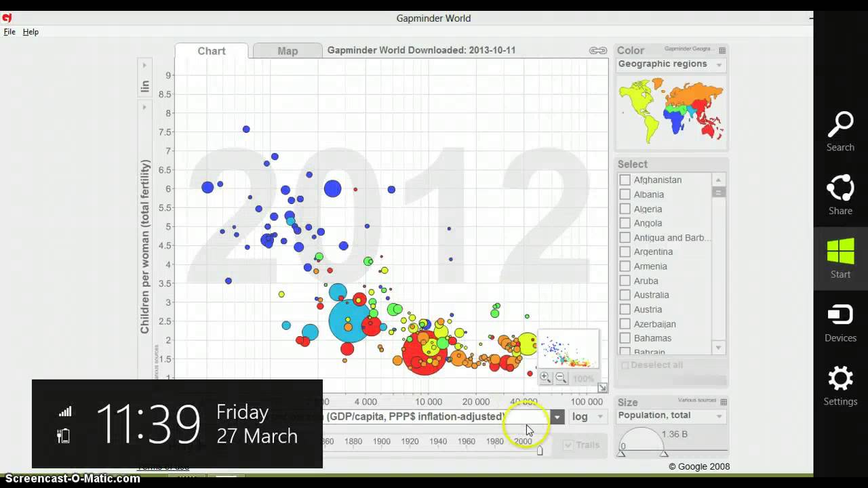Click the year timeline slider handle
This screenshot has height=488, width=868.
tap(540, 450)
